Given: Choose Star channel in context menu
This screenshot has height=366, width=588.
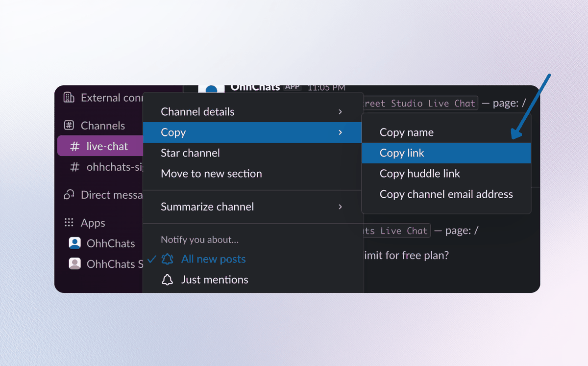Looking at the screenshot, I should click(253, 153).
